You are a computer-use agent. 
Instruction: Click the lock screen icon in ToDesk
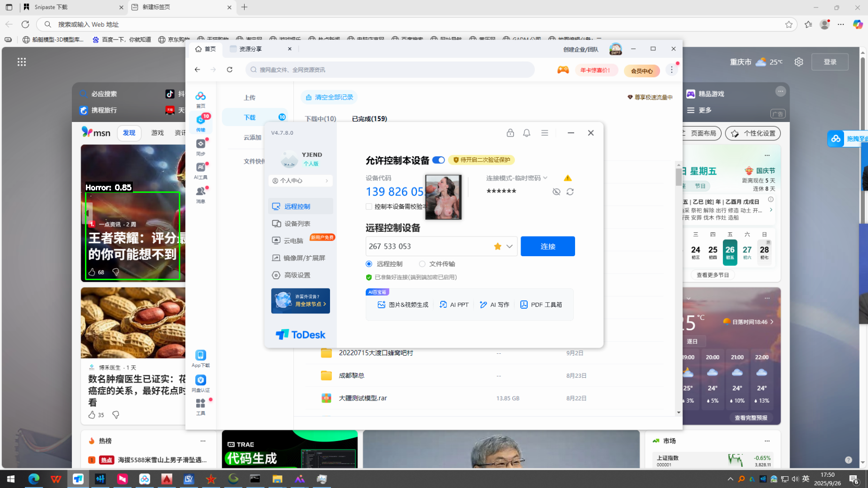pyautogui.click(x=510, y=133)
